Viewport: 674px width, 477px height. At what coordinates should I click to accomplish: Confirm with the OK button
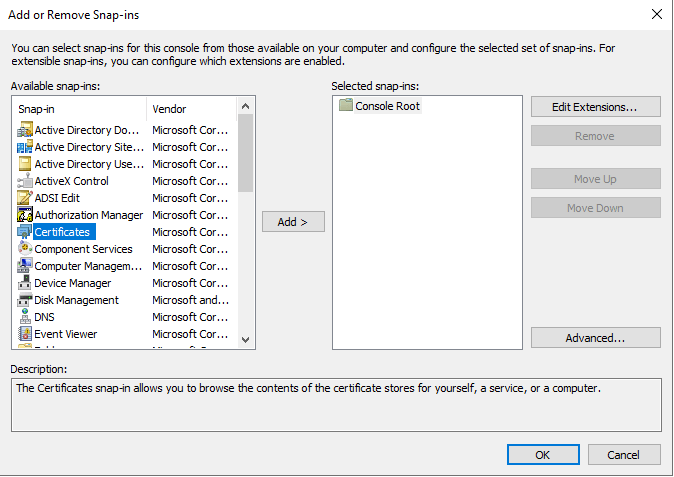pos(543,455)
